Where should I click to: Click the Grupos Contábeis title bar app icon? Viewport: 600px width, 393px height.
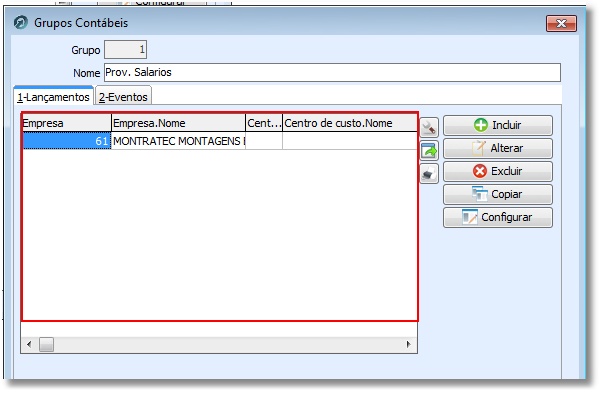tap(21, 23)
